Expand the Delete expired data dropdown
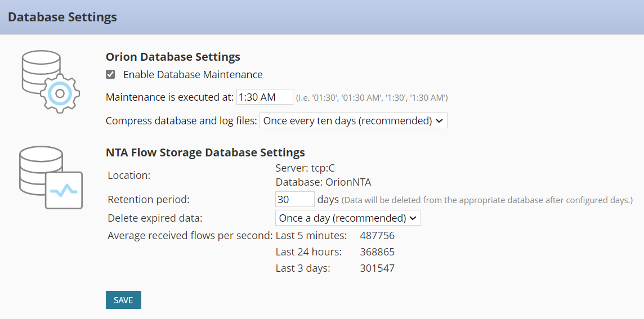The width and height of the screenshot is (644, 319). pos(347,218)
